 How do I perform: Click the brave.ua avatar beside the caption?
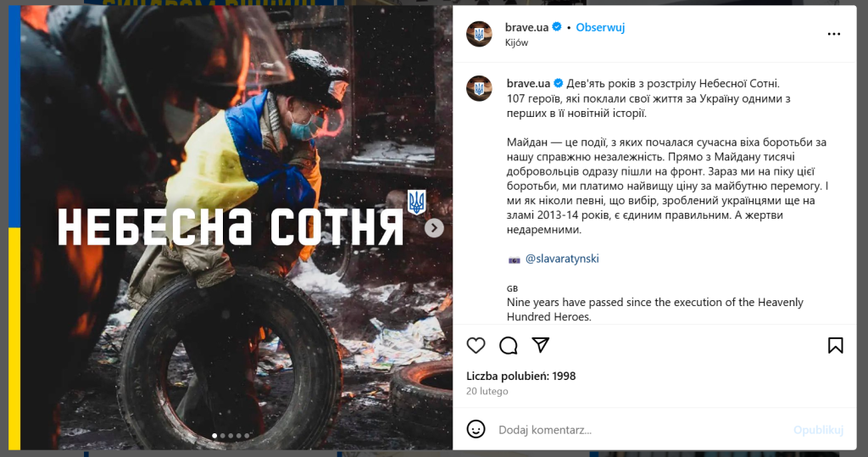(x=480, y=88)
